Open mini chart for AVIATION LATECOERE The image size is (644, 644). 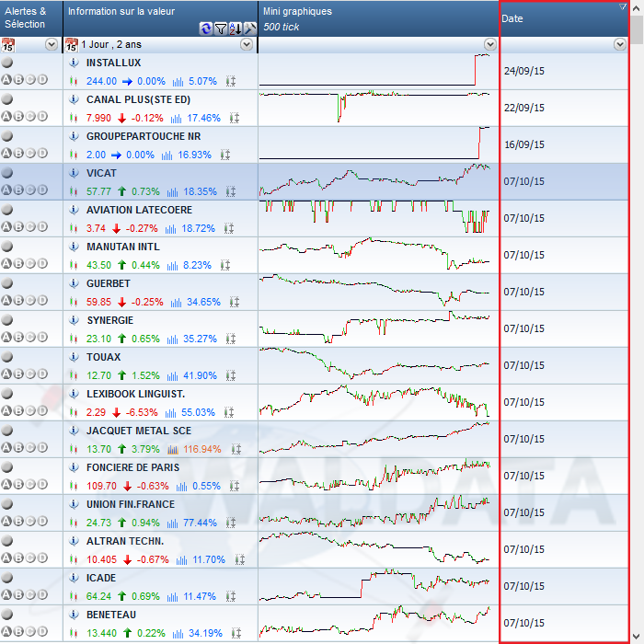point(378,219)
